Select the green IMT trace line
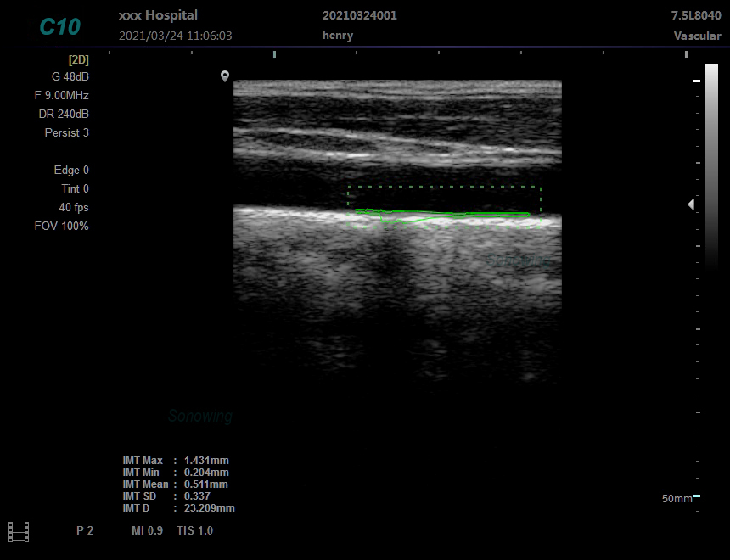Screen dimensions: 730x560 [x=441, y=213]
